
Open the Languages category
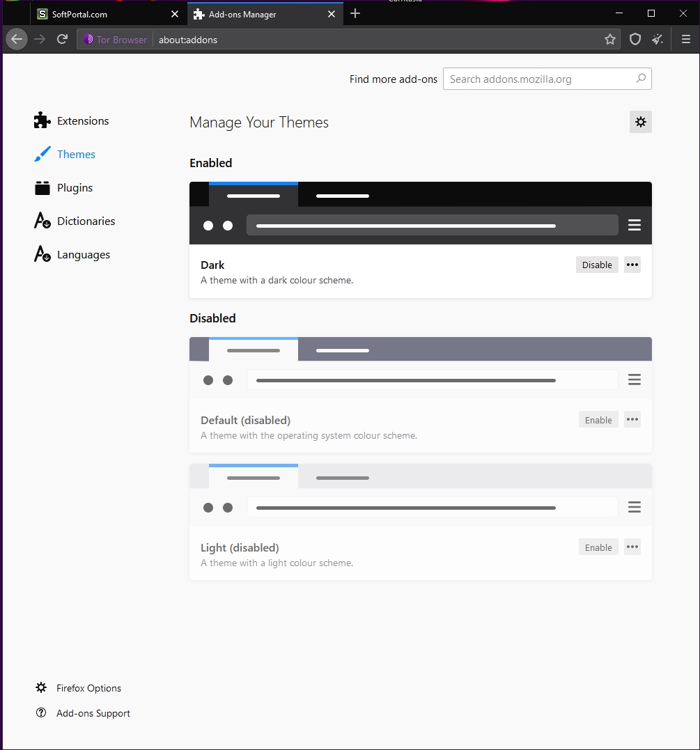pos(72,254)
